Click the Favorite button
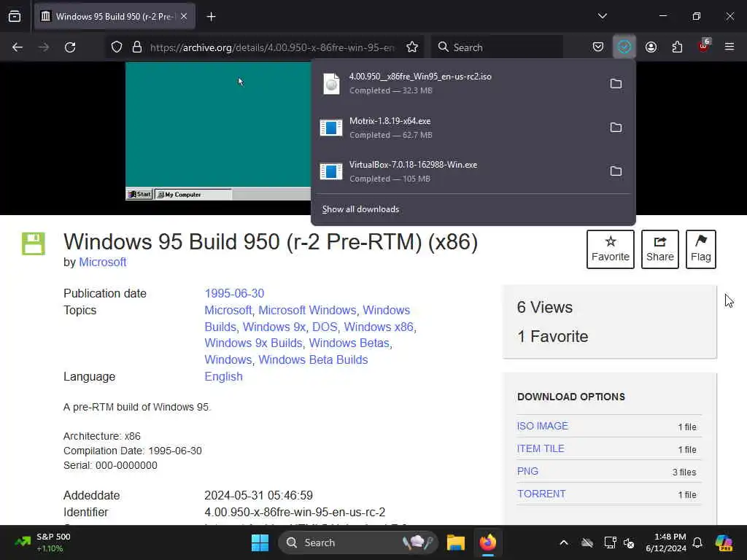Image resolution: width=747 pixels, height=560 pixels. click(611, 249)
